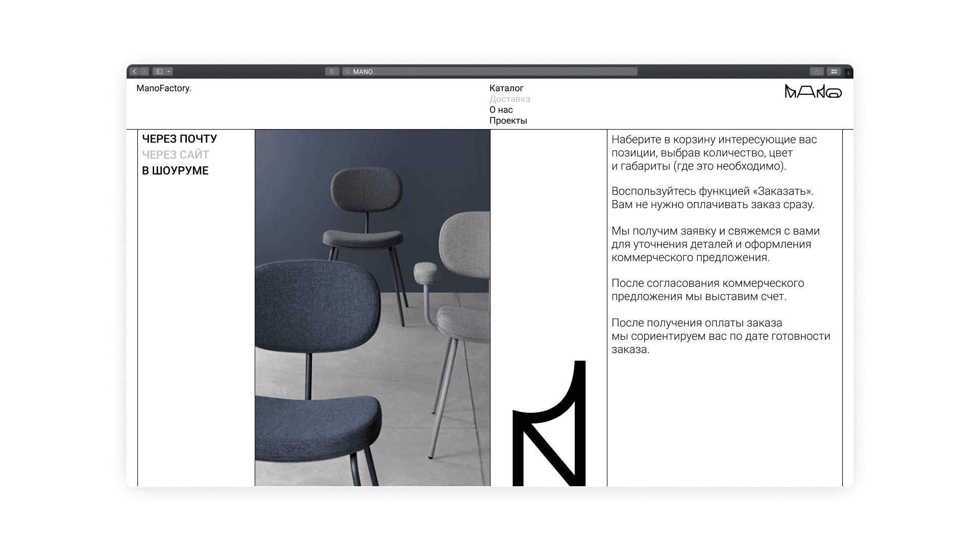The height and width of the screenshot is (551, 980).
Task: Choose the В ШОУРУМЕ ordering option
Action: (175, 170)
